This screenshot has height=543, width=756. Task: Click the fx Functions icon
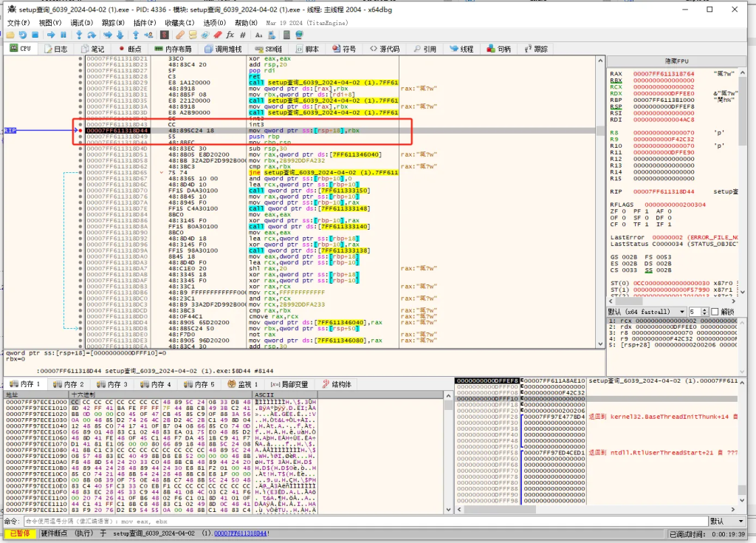(x=230, y=35)
